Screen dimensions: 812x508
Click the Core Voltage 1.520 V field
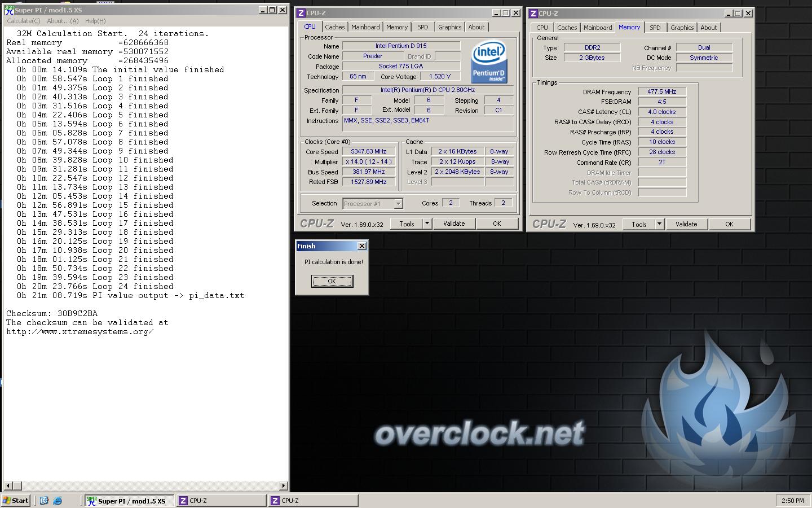(x=440, y=76)
